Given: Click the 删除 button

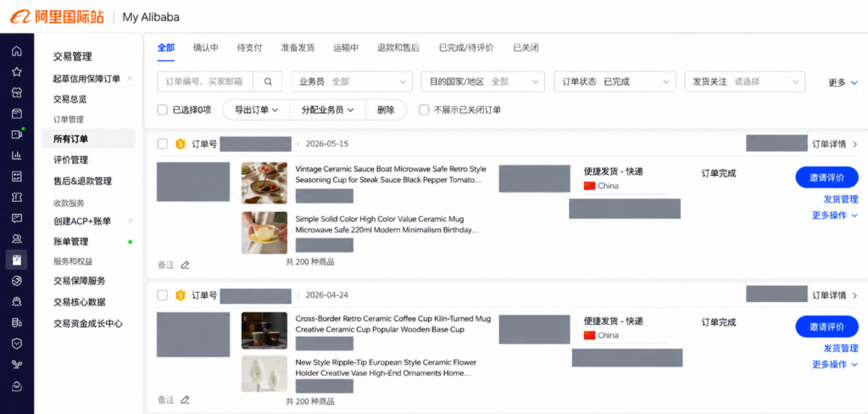Looking at the screenshot, I should click(386, 109).
